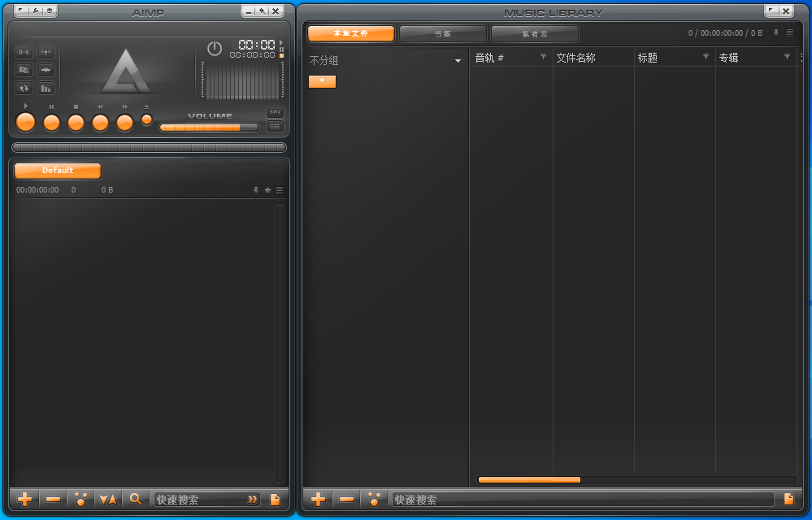Adjust the VOLUME slider bar

pyautogui.click(x=209, y=128)
